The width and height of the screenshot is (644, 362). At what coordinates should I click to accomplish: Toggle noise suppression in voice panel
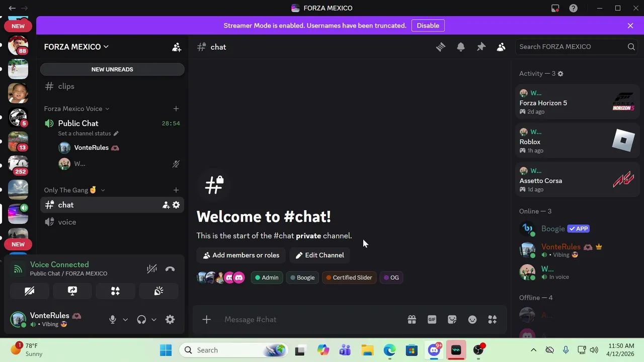tap(152, 269)
